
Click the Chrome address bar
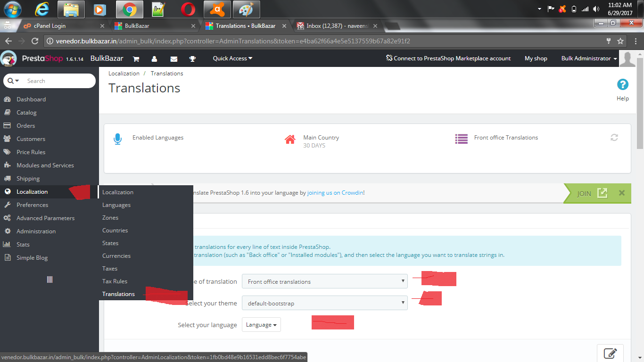coord(325,41)
